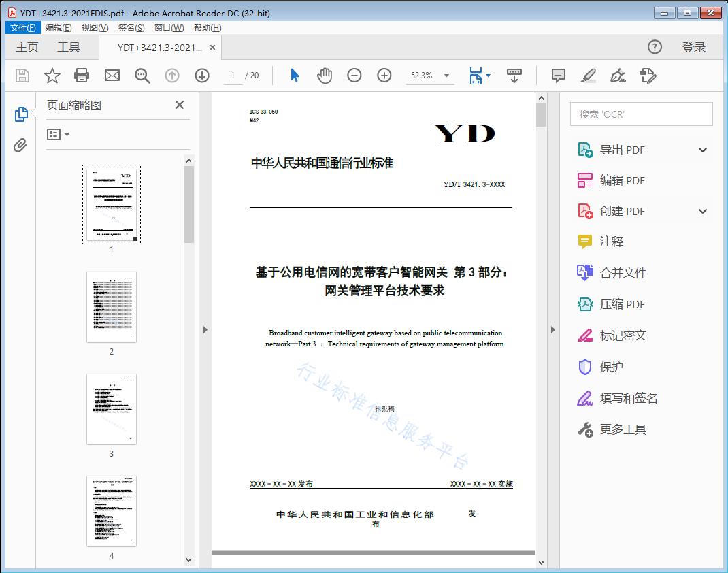Viewport: 728px width, 573px height.
Task: Select page 3 thumbnail
Action: tap(111, 409)
